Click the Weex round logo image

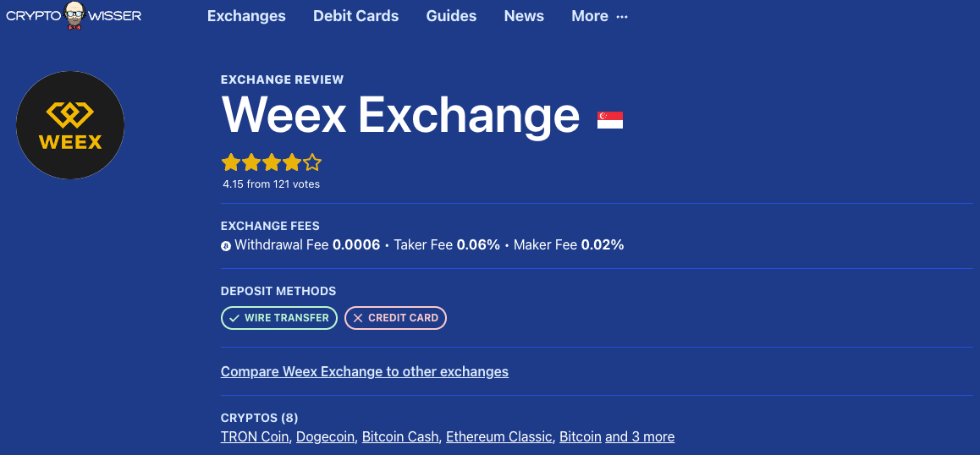click(70, 125)
